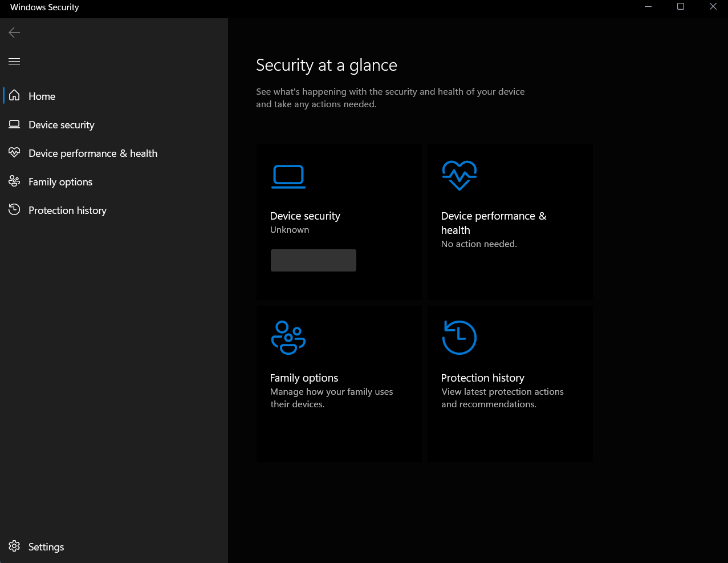Image resolution: width=728 pixels, height=563 pixels.
Task: Click the large history clock icon on card
Action: 459,338
